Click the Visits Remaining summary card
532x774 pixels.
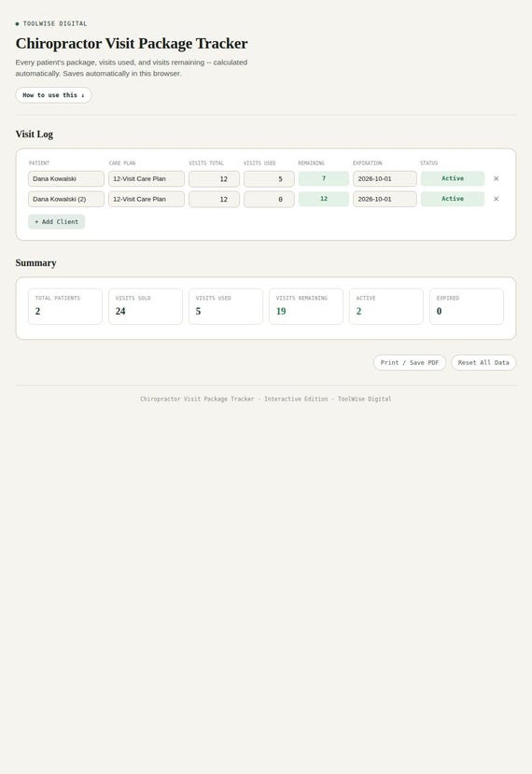click(x=306, y=306)
